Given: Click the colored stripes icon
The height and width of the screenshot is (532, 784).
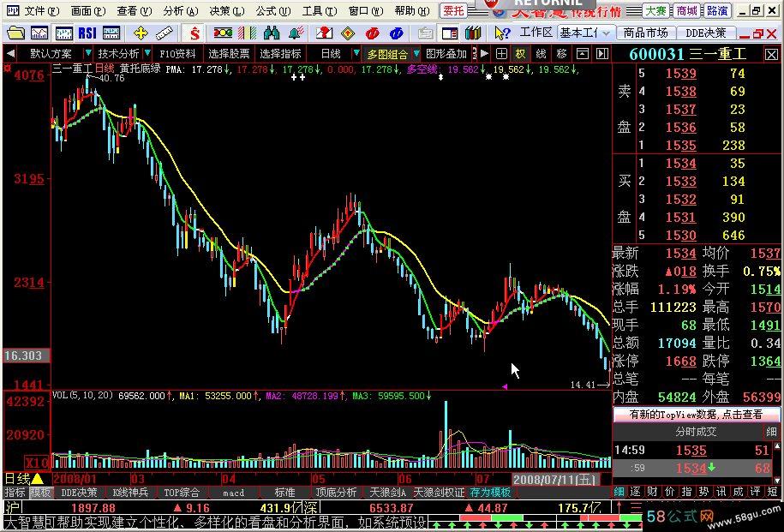Looking at the screenshot, I should [x=247, y=33].
